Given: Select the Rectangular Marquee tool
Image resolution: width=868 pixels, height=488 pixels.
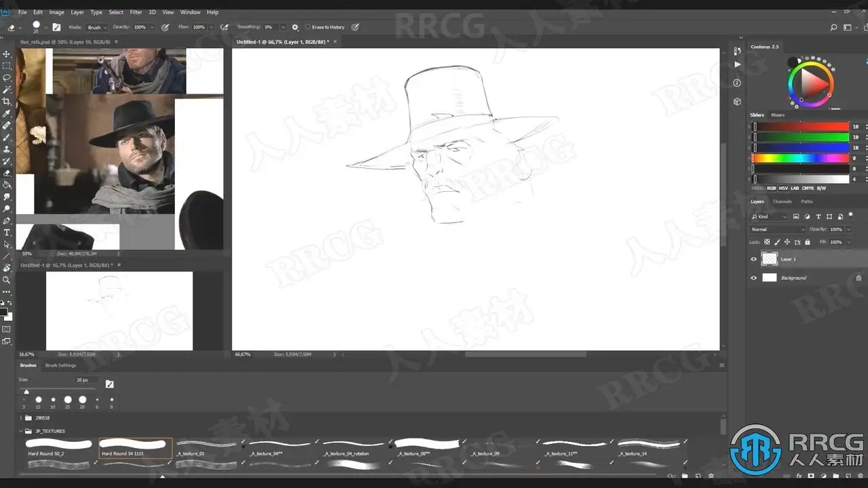Looking at the screenshot, I should pos(7,66).
